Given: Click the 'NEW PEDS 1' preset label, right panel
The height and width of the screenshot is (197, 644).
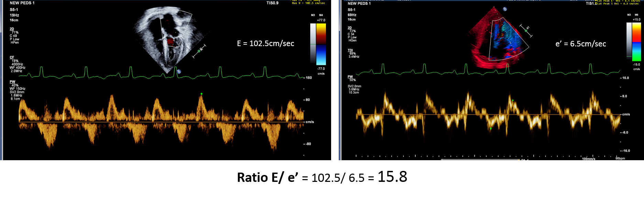Looking at the screenshot, I should [x=359, y=3].
